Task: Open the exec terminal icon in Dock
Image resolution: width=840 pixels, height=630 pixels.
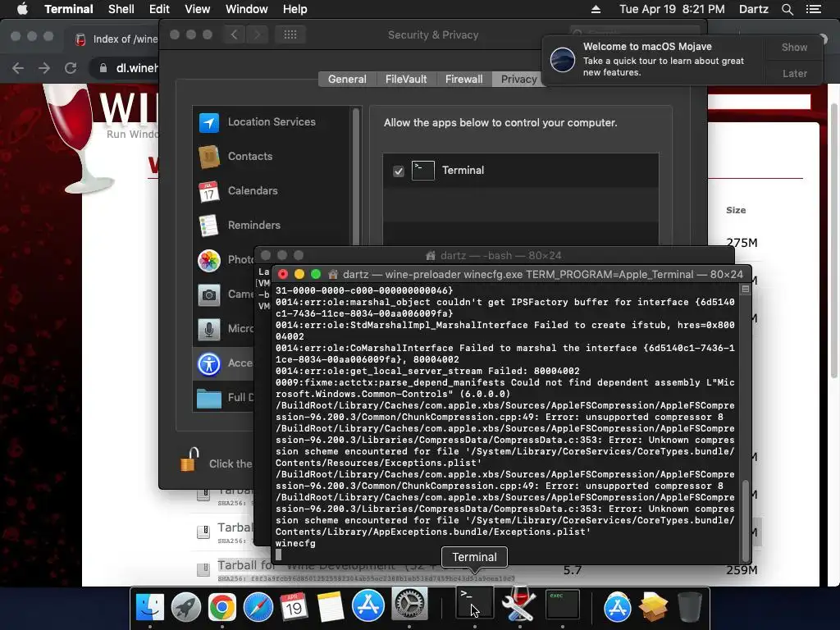Action: click(563, 605)
